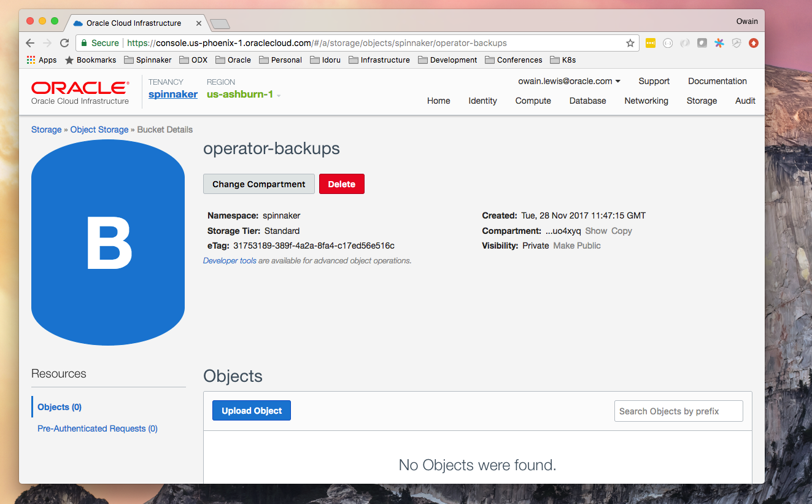Click the Search Objects by prefix field
812x504 pixels.
point(679,411)
